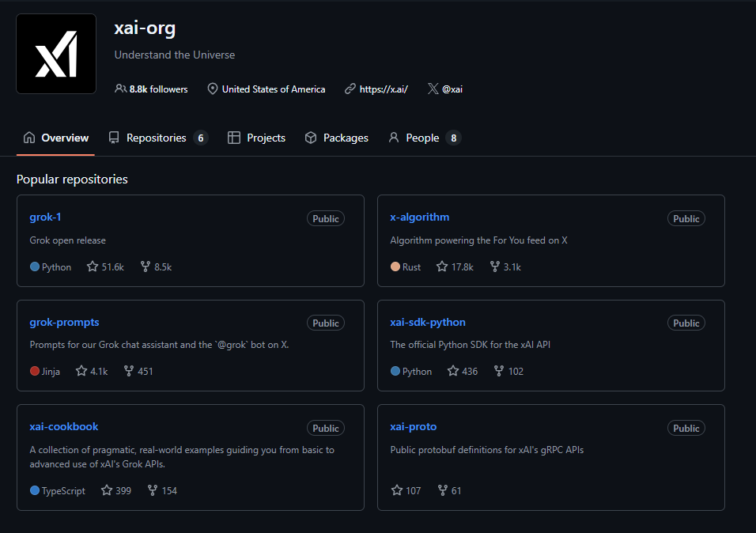Click the 8.5k forks count

tap(163, 267)
